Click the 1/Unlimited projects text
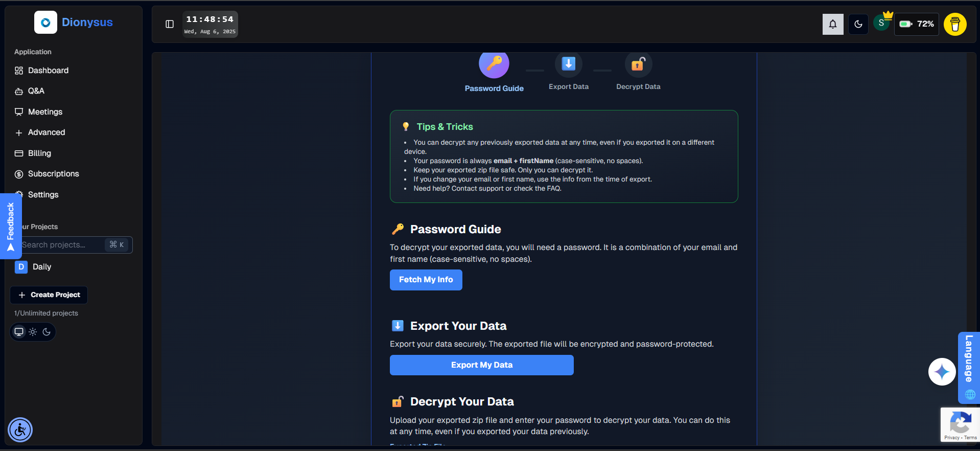This screenshot has width=980, height=451. [x=46, y=313]
